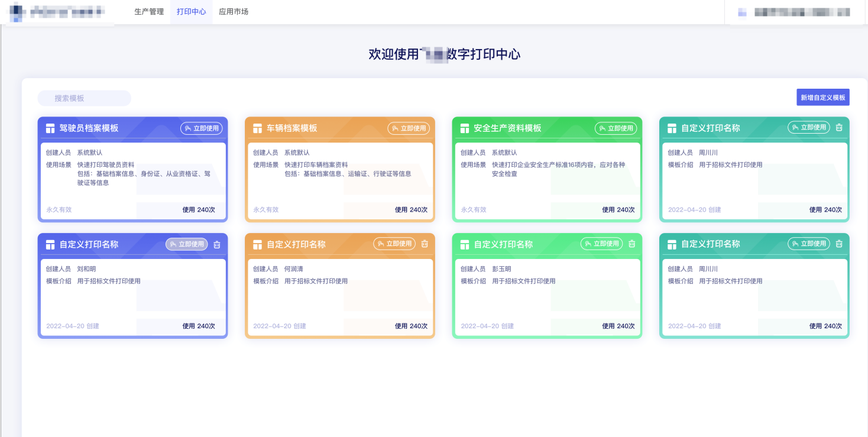The width and height of the screenshot is (868, 437).
Task: Delete the template created by 刘和明
Action: pos(217,244)
